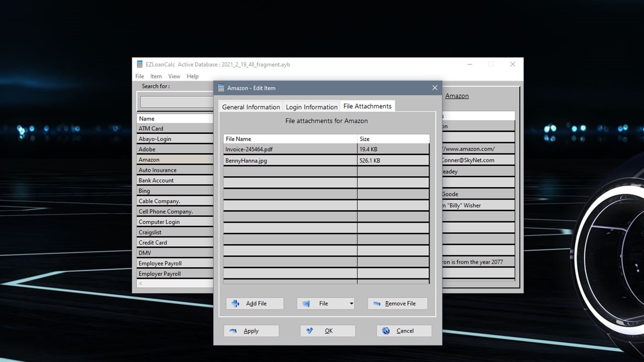
Task: Open the File button dropdown arrow
Action: (x=351, y=304)
